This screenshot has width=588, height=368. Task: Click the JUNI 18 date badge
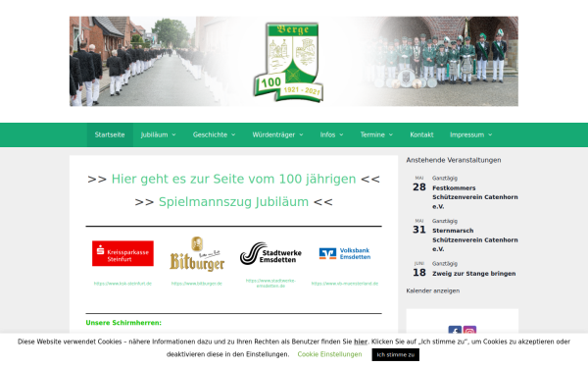point(419,269)
